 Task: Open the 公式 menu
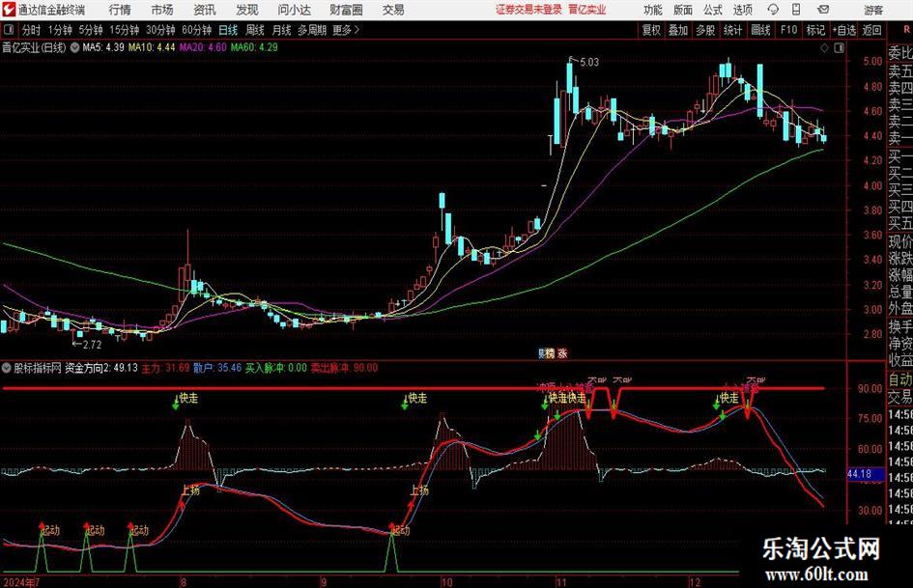713,10
